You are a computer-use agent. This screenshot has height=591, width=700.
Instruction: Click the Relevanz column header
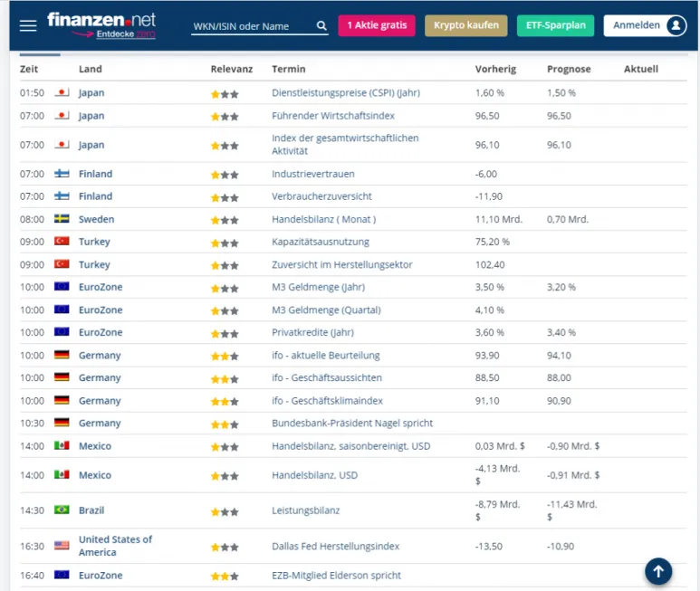[232, 69]
